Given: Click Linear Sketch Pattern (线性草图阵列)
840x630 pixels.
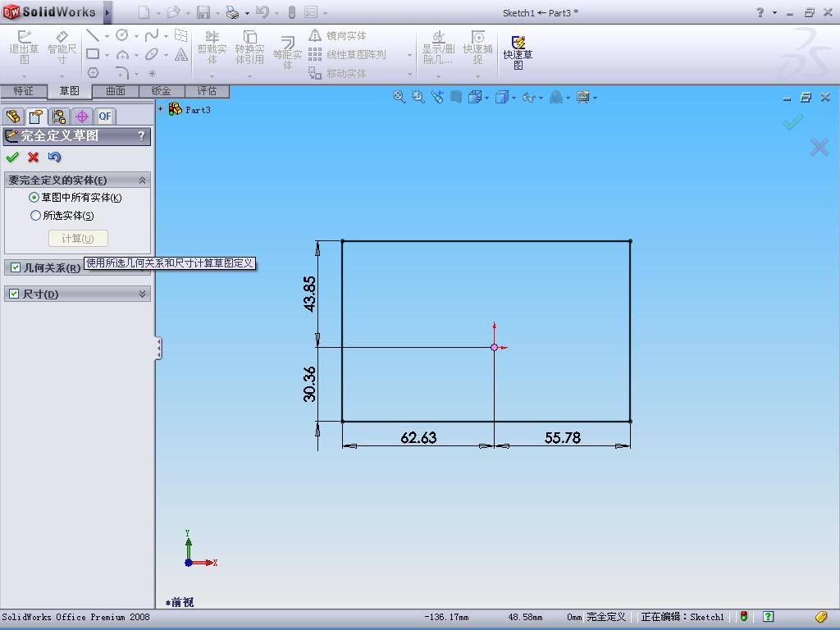Looking at the screenshot, I should coord(347,55).
